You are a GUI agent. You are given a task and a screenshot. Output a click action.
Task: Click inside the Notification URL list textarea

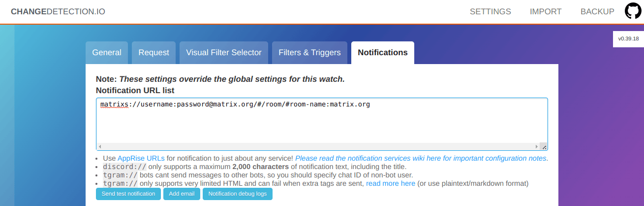[x=322, y=123]
